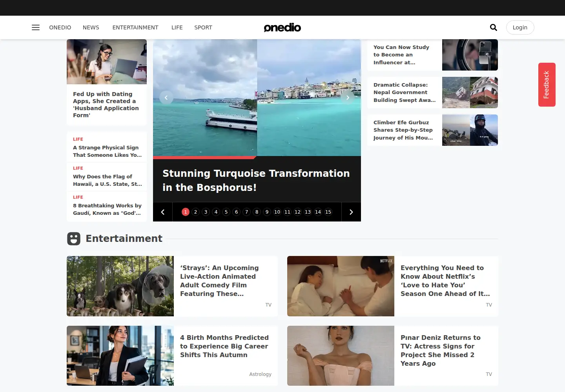Click the Nepal building collapse thumbnail
This screenshot has height=392, width=565.
470,93
